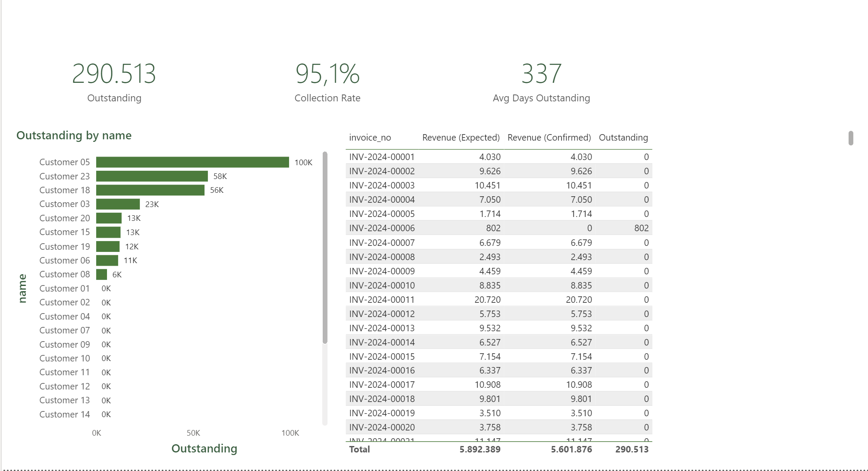Viewport: 868px width, 471px height.
Task: Click the Total outstanding 290.513 in table footer
Action: pos(632,449)
